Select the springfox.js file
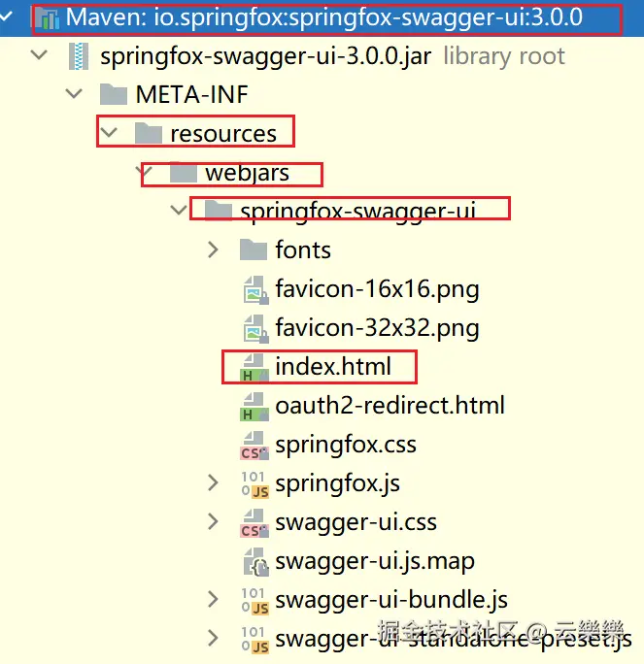 click(x=337, y=484)
